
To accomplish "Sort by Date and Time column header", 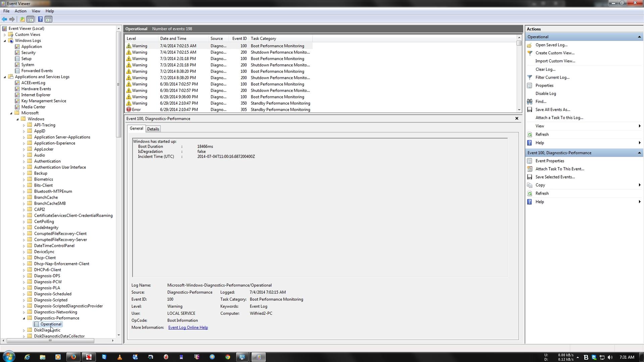I will 183,39.
